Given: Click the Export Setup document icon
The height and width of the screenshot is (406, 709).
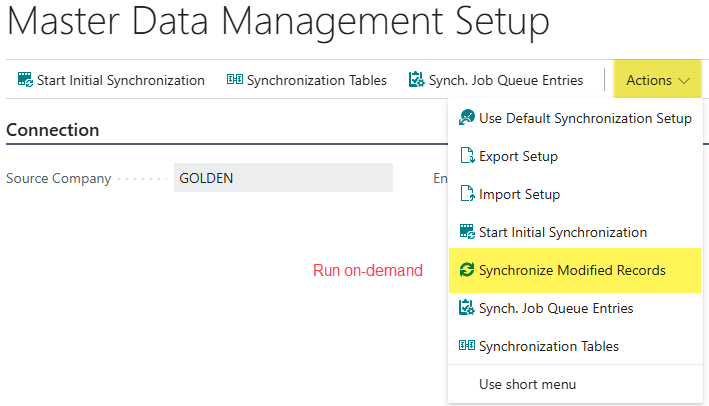Looking at the screenshot, I should [x=466, y=156].
